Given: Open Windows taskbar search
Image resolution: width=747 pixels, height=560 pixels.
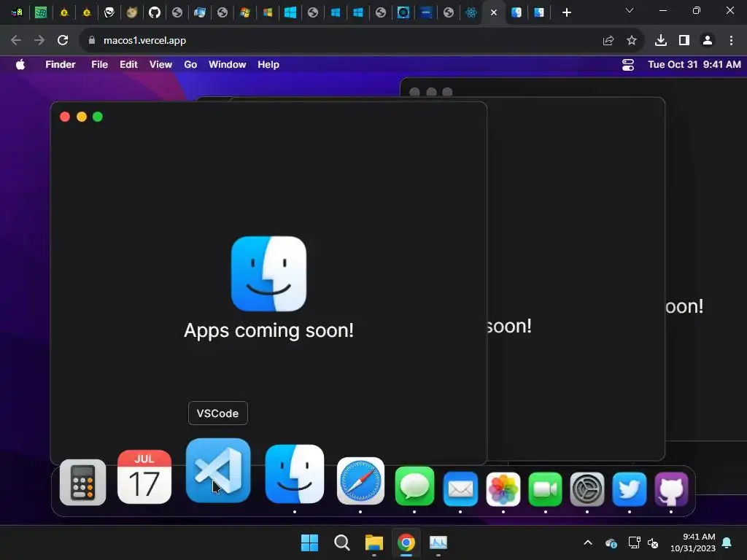Looking at the screenshot, I should 341,542.
